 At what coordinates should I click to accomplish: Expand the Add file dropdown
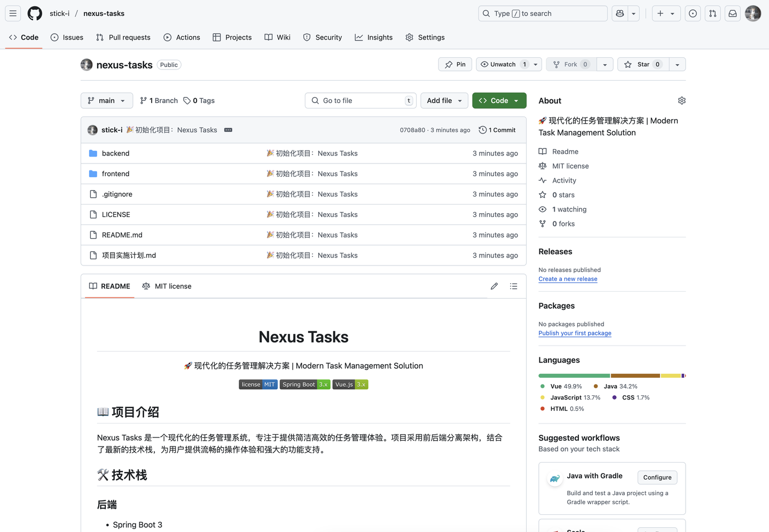[x=444, y=100]
